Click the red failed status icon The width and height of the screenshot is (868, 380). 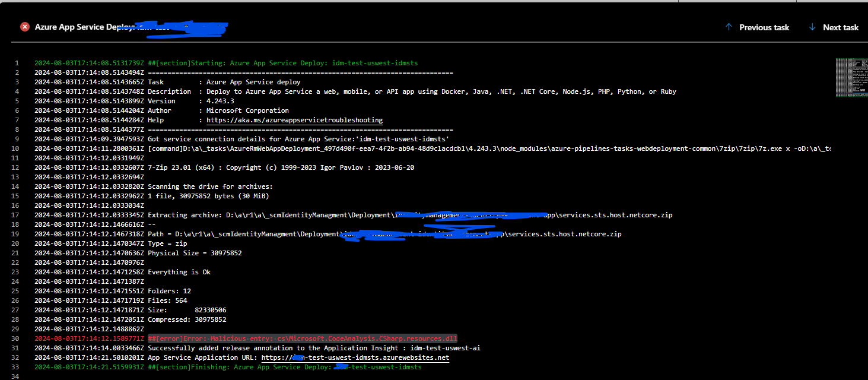25,27
